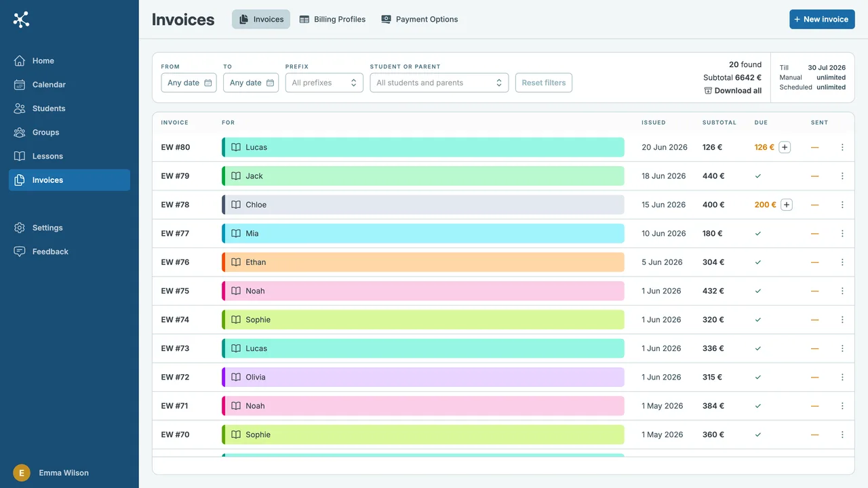This screenshot has width=868, height=488.
Task: Open more options for EW #74
Action: click(842, 320)
